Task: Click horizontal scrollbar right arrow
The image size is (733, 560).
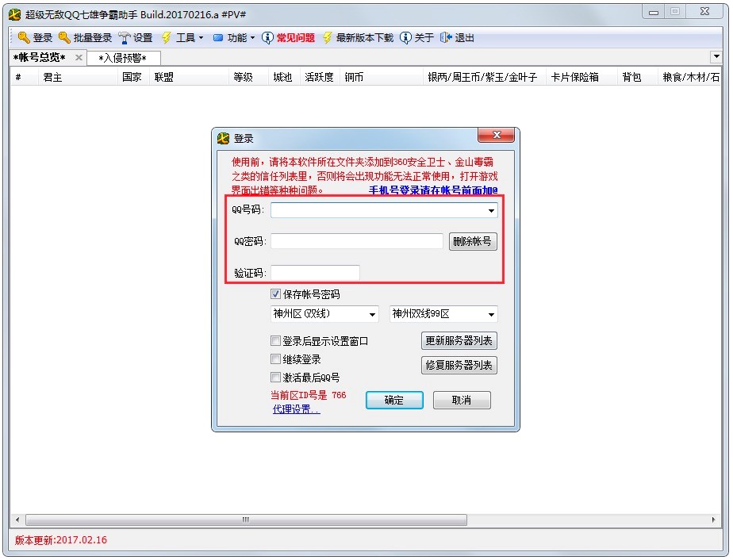Action: [714, 520]
